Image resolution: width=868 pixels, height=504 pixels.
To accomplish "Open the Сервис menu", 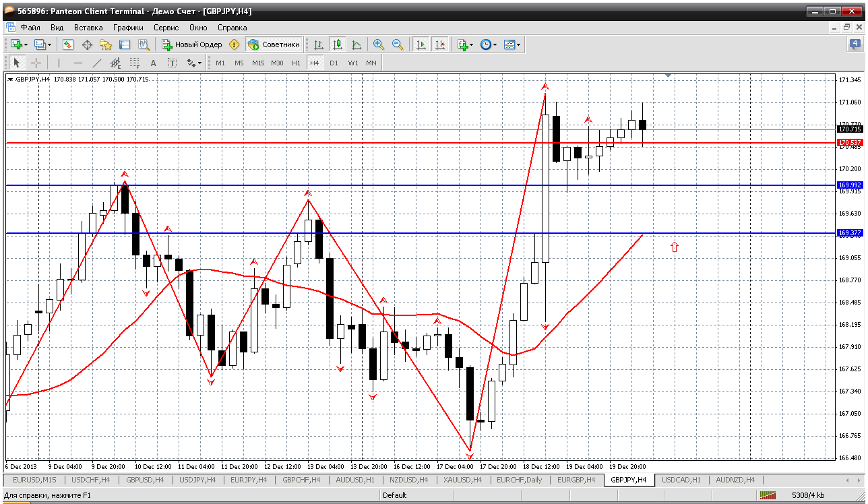I will pos(166,28).
